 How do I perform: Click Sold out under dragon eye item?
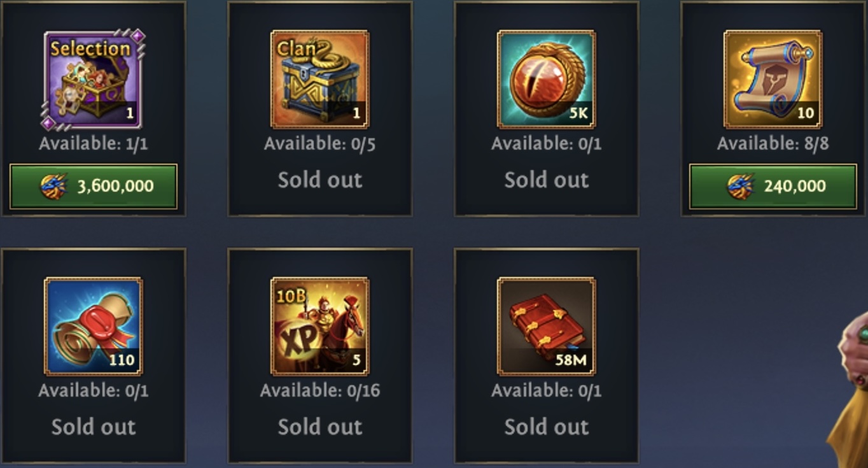click(547, 180)
